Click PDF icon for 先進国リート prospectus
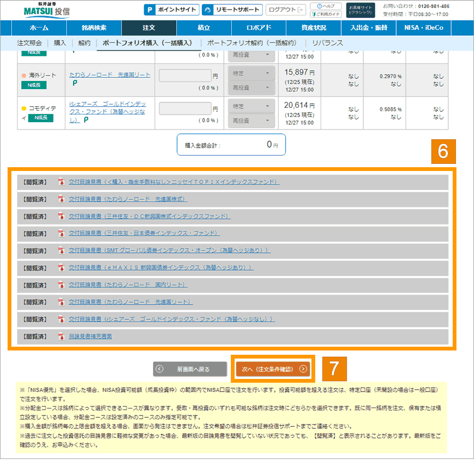Image resolution: width=474 pixels, height=476 pixels. tap(61, 302)
